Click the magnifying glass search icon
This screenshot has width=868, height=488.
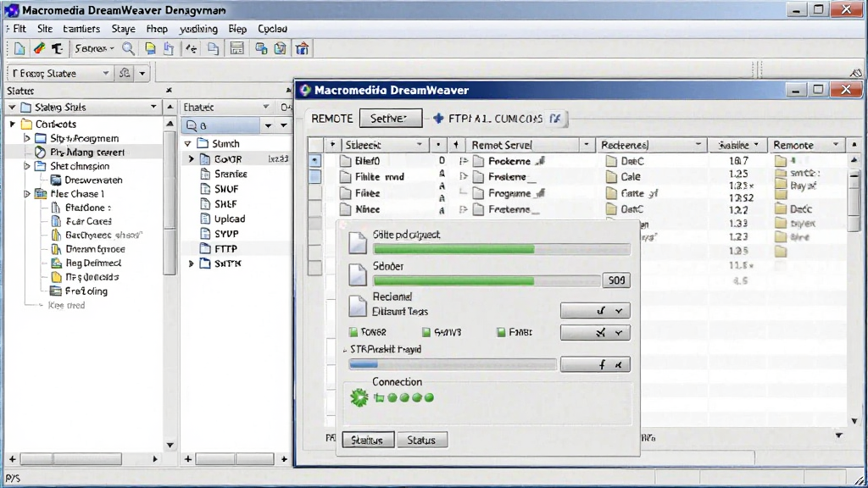tap(128, 48)
